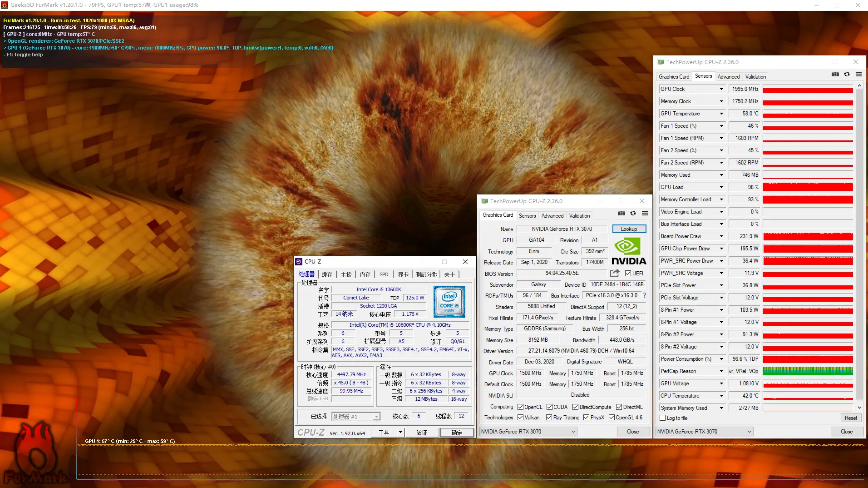This screenshot has height=488, width=868.
Task: Click Close button in GPU-Z Sensors window
Action: 846,432
